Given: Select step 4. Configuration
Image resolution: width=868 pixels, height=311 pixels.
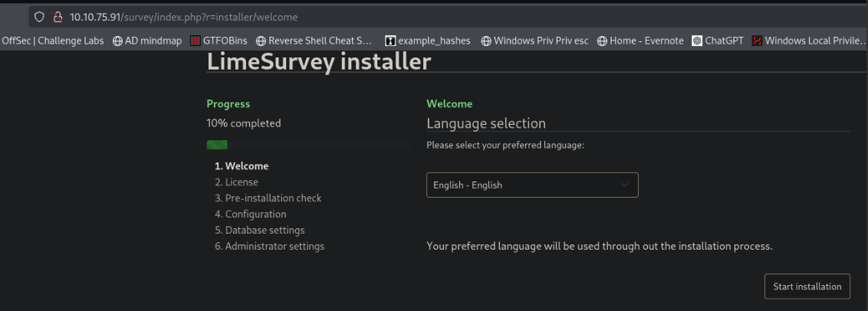Looking at the screenshot, I should pos(251,214).
